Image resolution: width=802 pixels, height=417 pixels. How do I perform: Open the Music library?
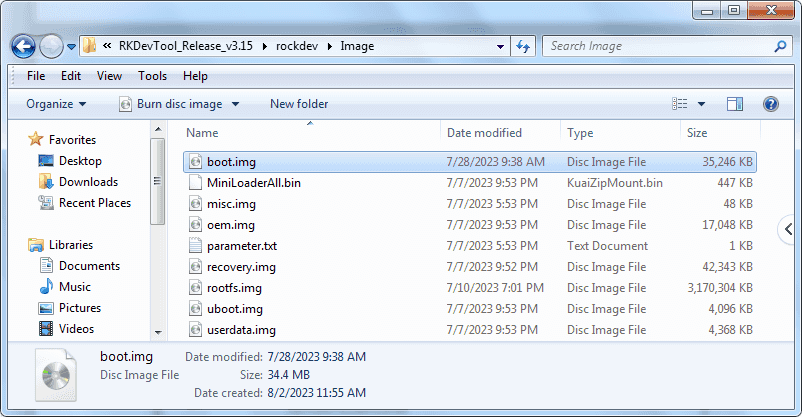[75, 287]
